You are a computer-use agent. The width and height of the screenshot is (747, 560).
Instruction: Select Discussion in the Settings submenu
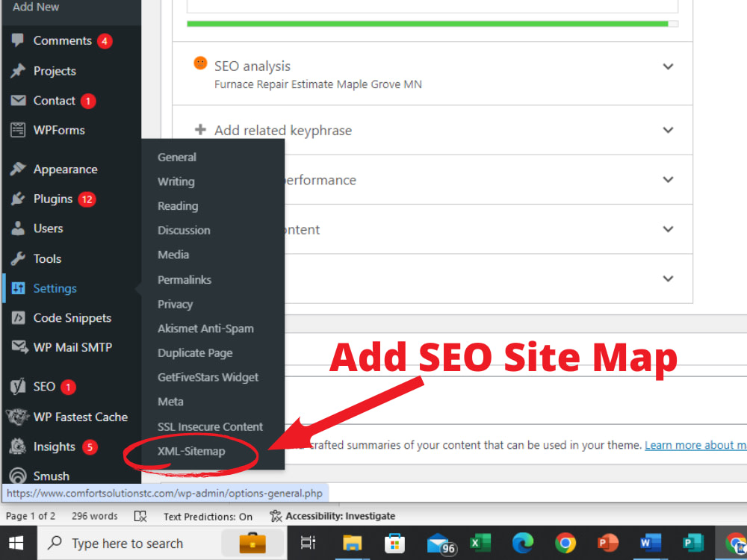pos(184,231)
